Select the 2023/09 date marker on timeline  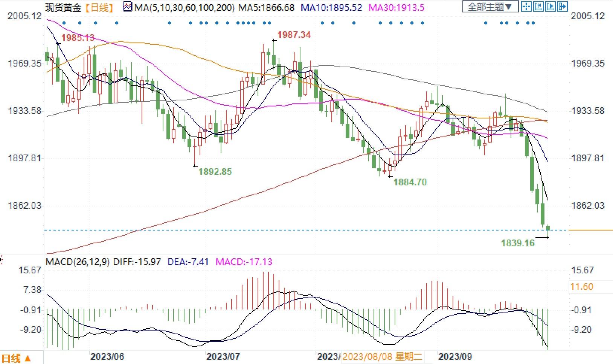455,356
